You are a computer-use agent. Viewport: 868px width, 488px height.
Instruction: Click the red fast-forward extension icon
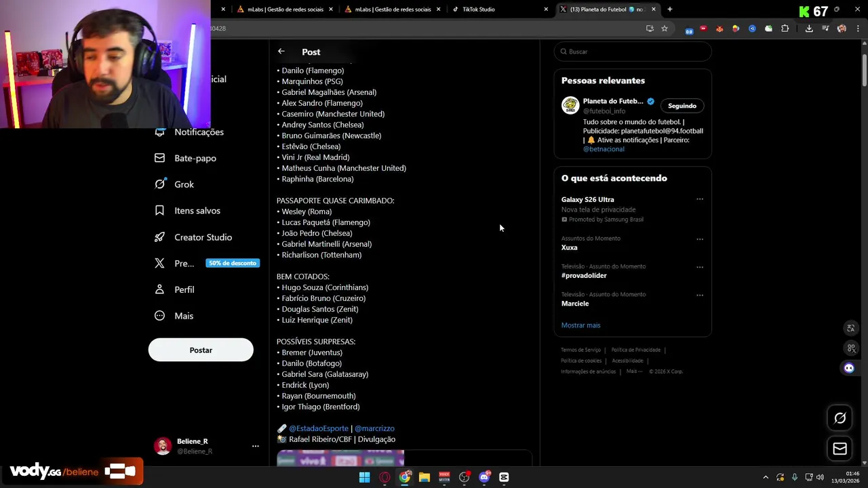(x=703, y=28)
